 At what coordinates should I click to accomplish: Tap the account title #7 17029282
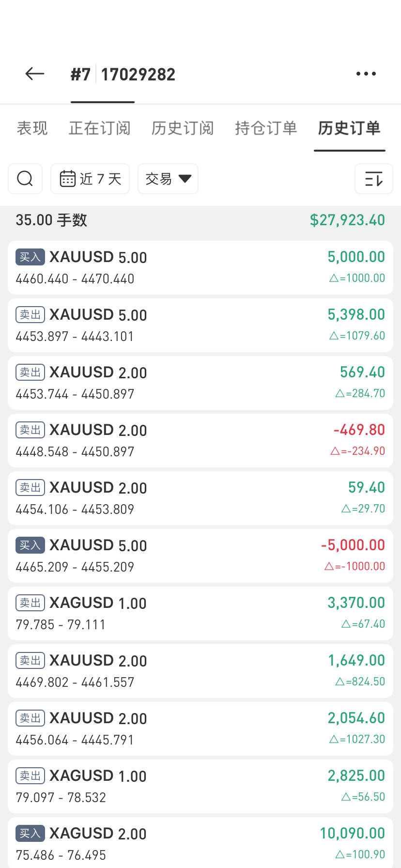click(x=123, y=75)
